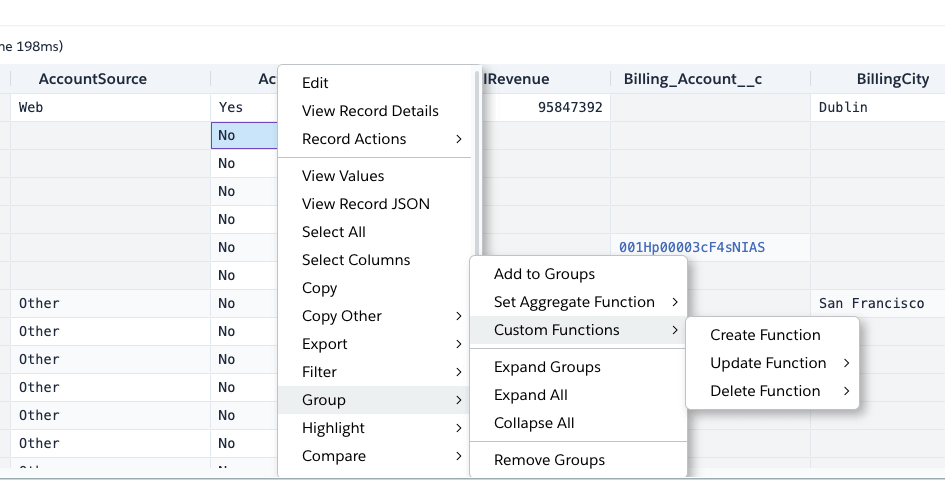Expand the Delete Function submenu
This screenshot has height=480, width=945.
pyautogui.click(x=765, y=391)
